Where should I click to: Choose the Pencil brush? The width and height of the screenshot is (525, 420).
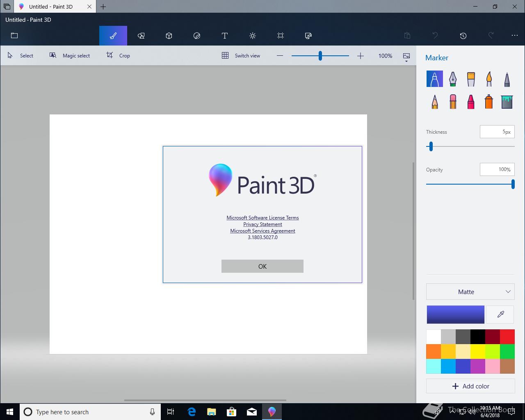point(435,102)
